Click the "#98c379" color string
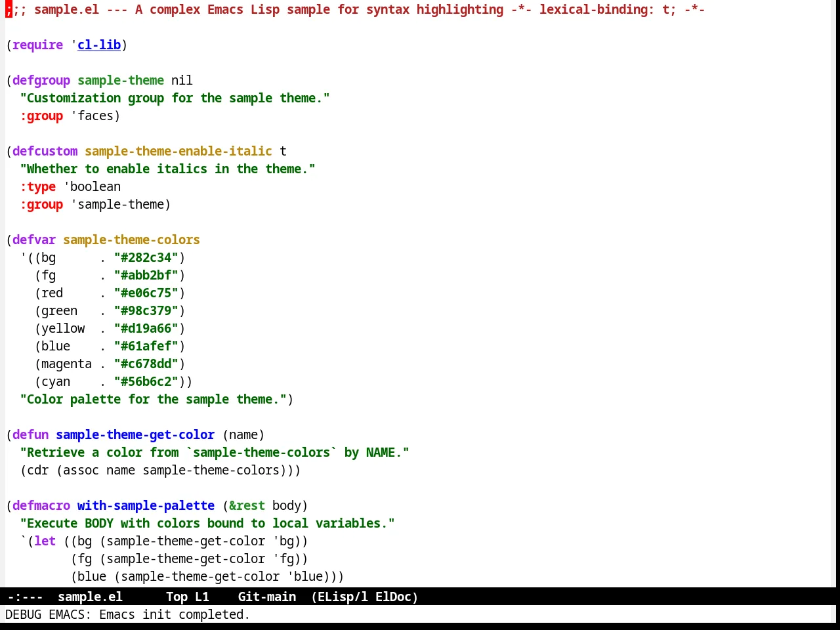 pyautogui.click(x=146, y=310)
